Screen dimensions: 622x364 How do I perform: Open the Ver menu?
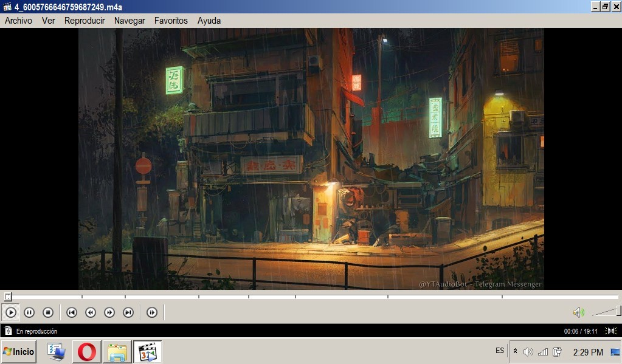tap(49, 21)
